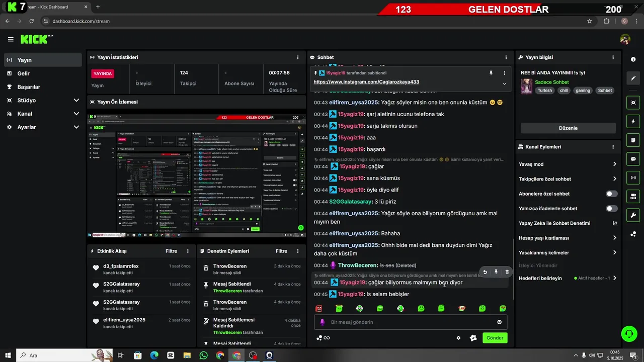Delete the hovered chat message
644x362 pixels.
507,272
